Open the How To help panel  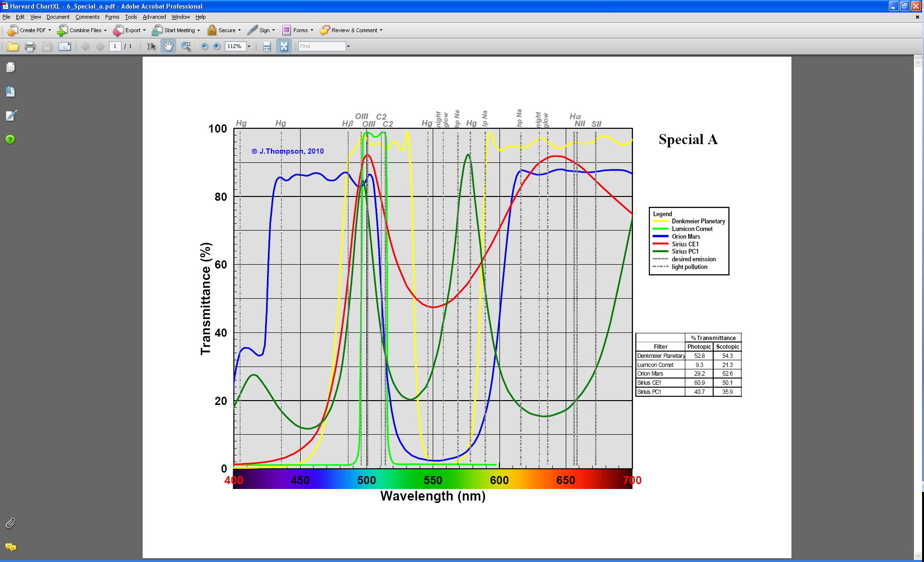[x=10, y=139]
